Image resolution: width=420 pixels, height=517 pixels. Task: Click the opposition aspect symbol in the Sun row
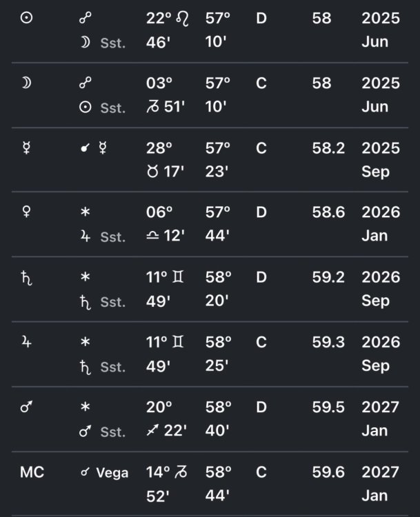tap(86, 19)
